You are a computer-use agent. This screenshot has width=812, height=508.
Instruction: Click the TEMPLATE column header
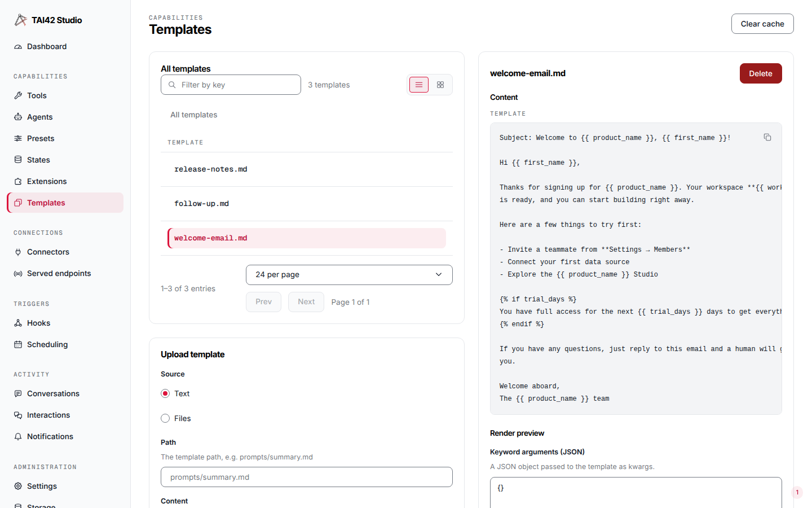[x=186, y=143]
